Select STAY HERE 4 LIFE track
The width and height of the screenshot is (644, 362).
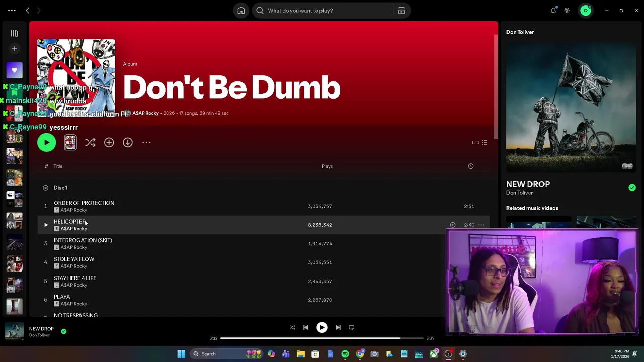75,278
